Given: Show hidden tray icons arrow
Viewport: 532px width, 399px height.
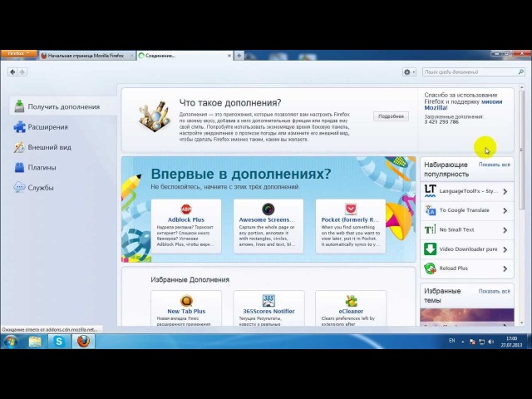Looking at the screenshot, I should 463,342.
